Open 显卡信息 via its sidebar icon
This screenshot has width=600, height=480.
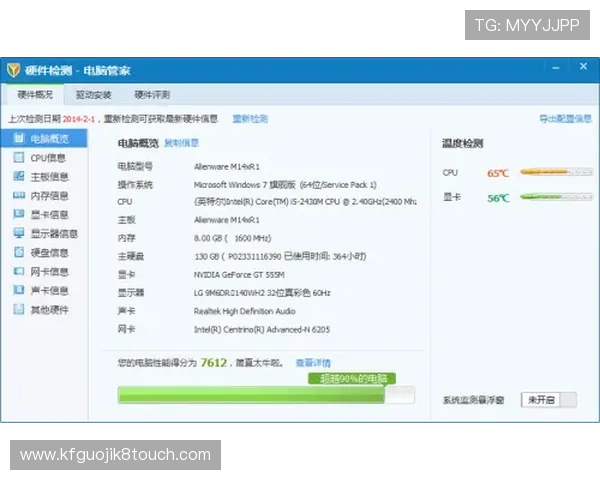19,214
